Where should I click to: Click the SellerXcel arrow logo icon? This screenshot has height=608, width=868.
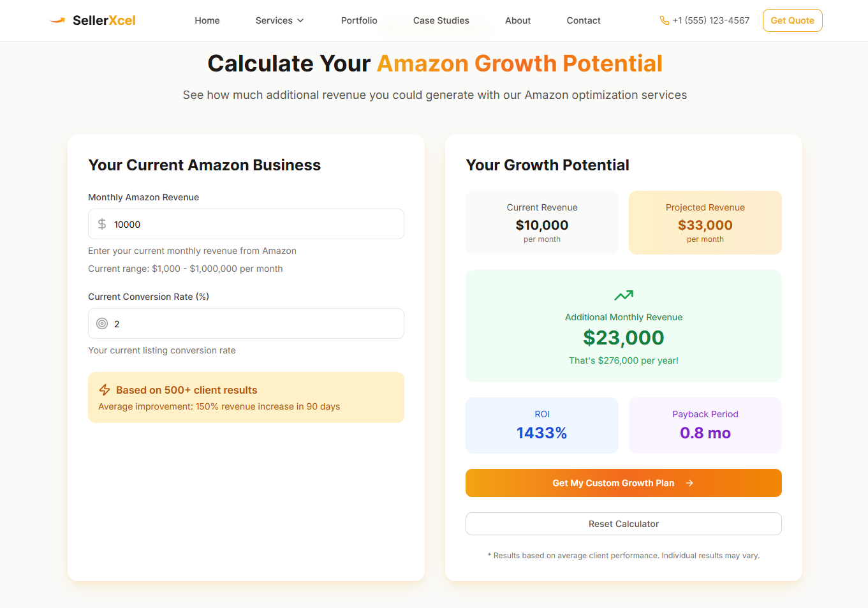tap(57, 20)
